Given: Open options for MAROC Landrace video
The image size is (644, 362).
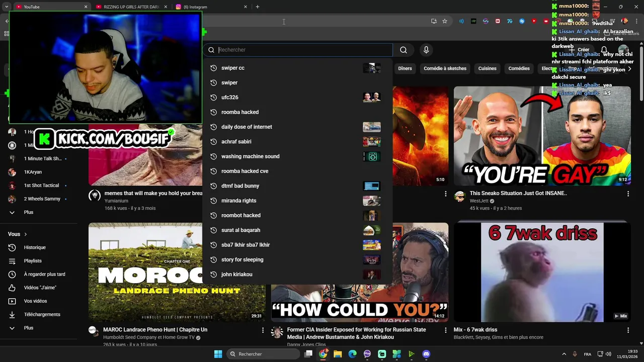Looking at the screenshot, I should pyautogui.click(x=263, y=330).
